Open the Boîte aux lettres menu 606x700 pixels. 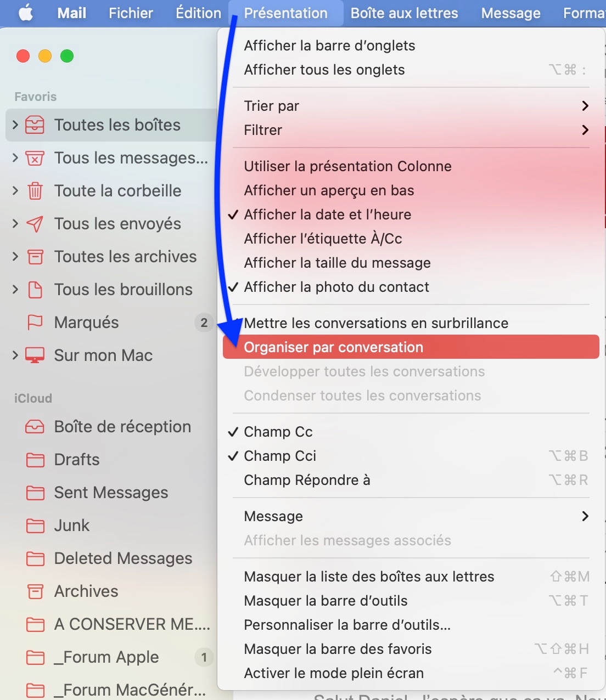pyautogui.click(x=405, y=13)
